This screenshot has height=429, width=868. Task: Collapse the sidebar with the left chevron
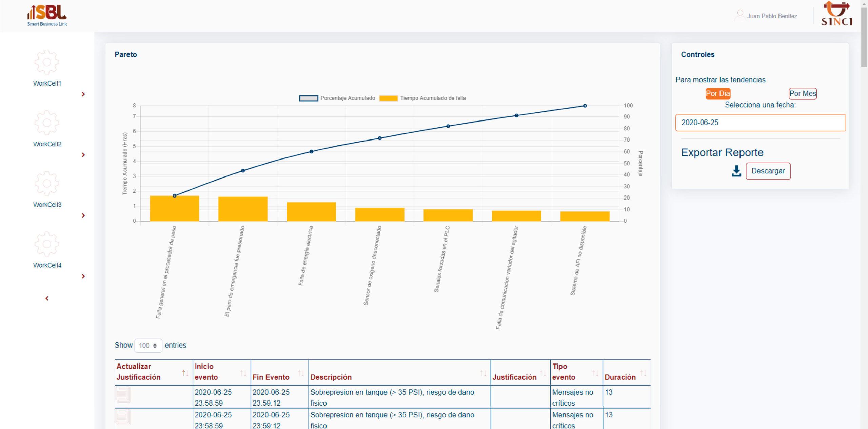(x=47, y=298)
